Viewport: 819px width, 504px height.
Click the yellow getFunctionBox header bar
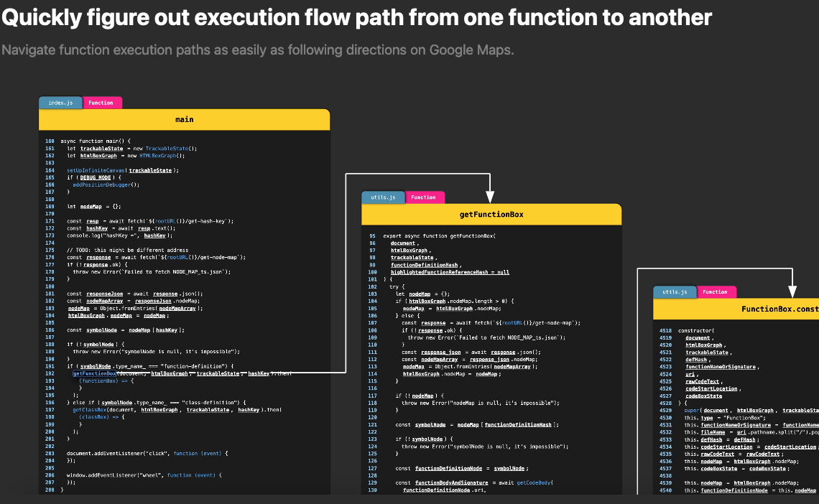click(x=491, y=215)
